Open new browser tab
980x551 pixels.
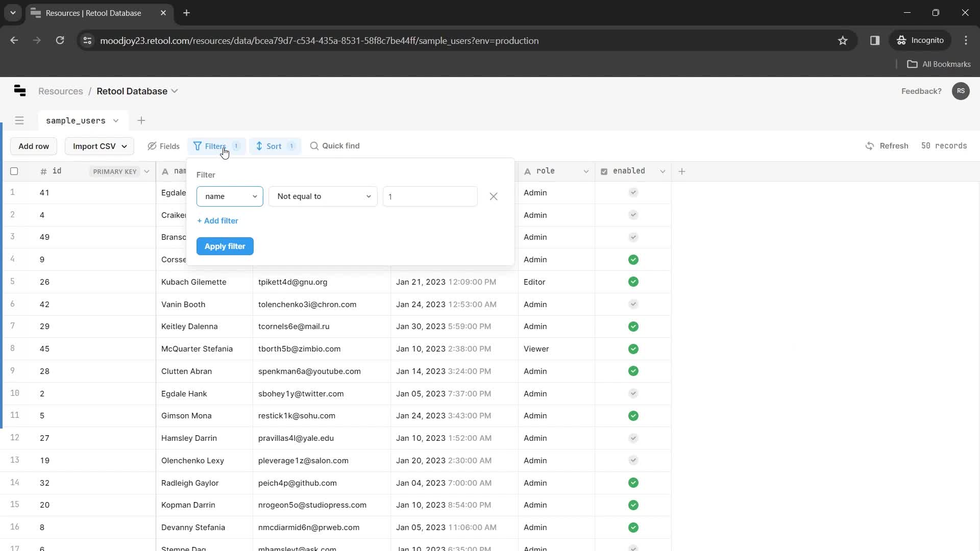tap(187, 13)
